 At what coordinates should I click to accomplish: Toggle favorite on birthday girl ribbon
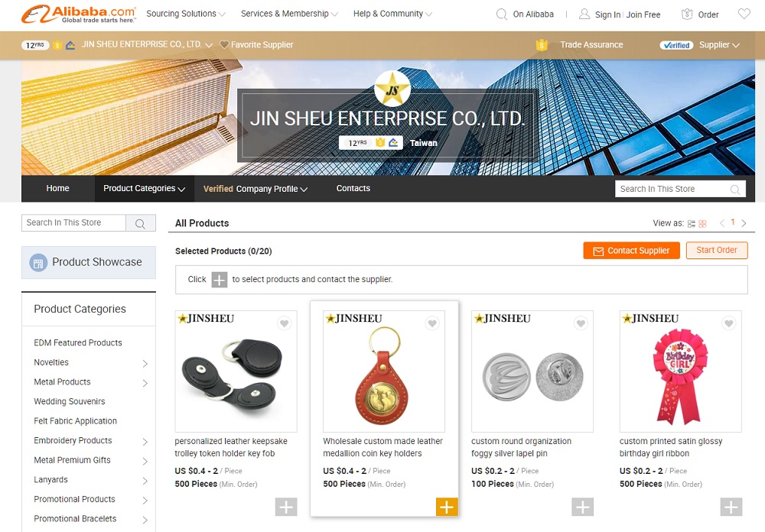729,323
